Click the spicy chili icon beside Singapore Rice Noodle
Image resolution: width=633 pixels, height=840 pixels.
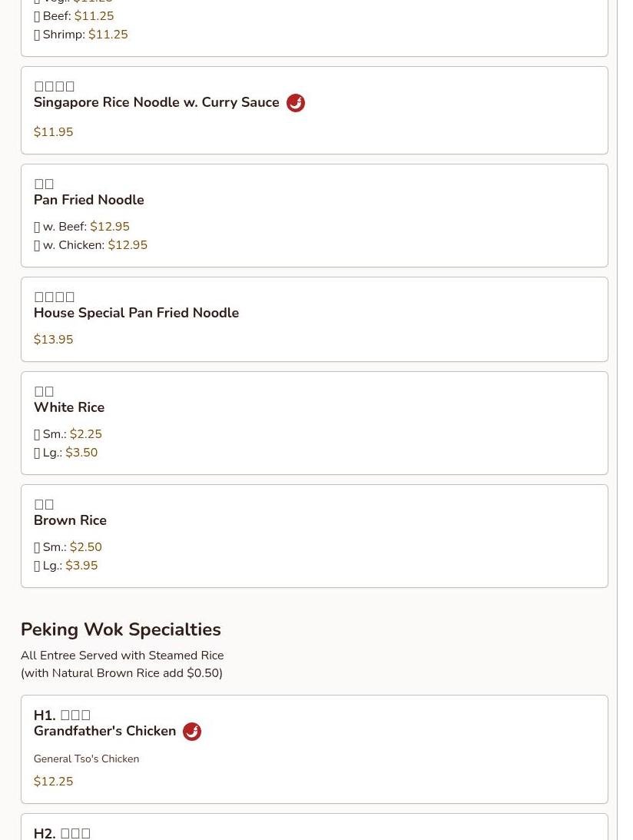tap(296, 103)
